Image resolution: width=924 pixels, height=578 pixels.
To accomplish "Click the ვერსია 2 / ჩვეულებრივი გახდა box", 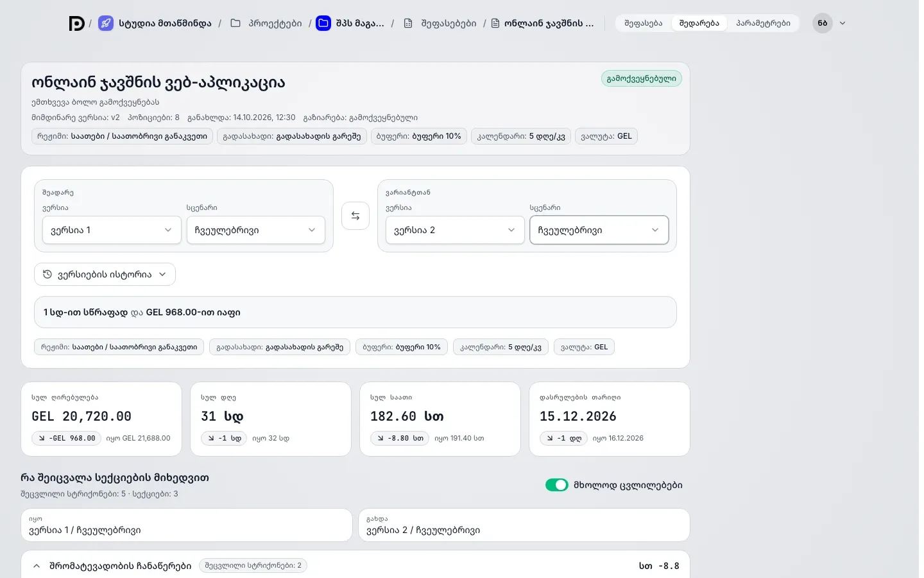I will [x=524, y=525].
